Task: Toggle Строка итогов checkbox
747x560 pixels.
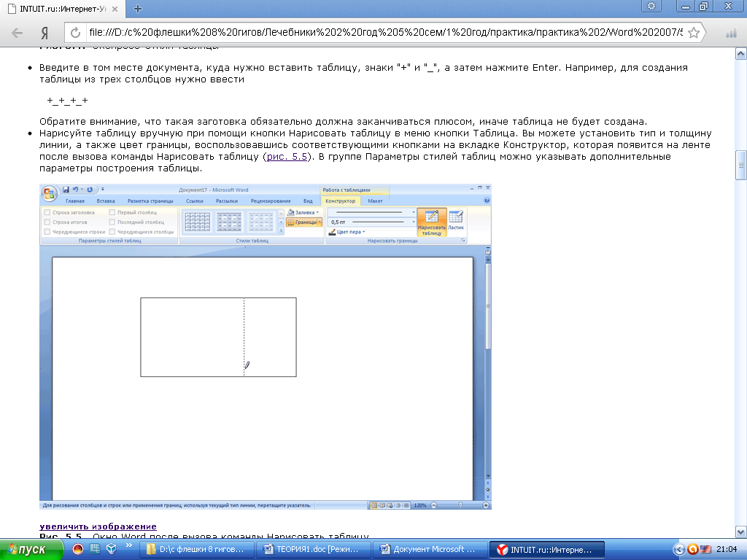Action: tap(47, 222)
